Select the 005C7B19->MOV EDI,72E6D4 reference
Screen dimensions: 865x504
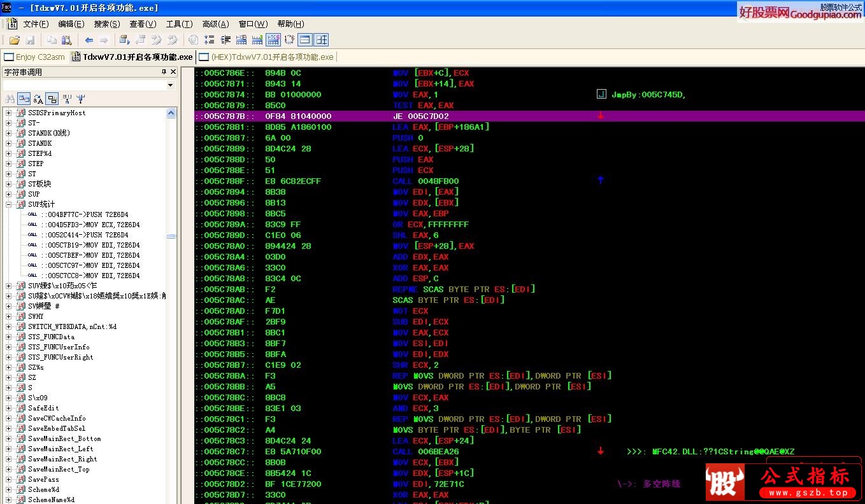[x=90, y=245]
